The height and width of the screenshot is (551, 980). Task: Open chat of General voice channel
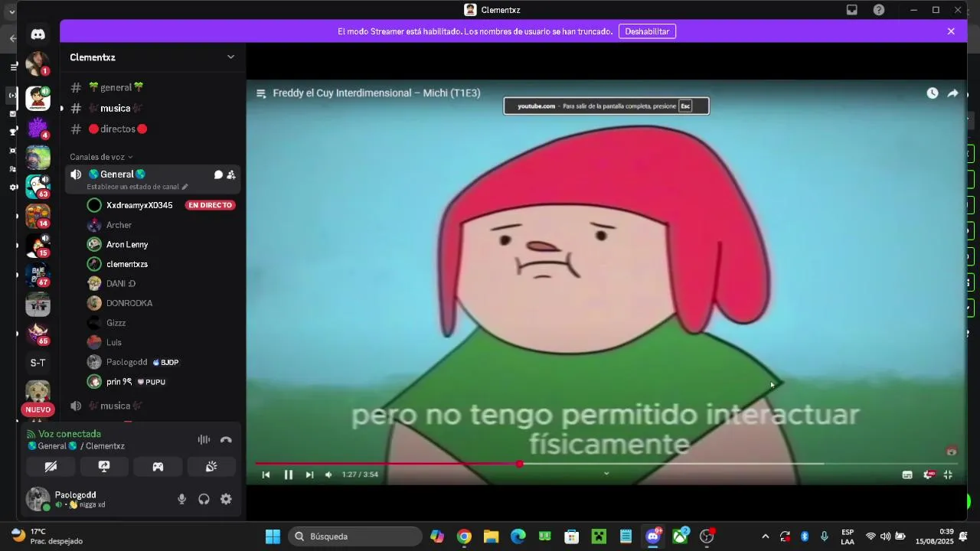click(218, 174)
